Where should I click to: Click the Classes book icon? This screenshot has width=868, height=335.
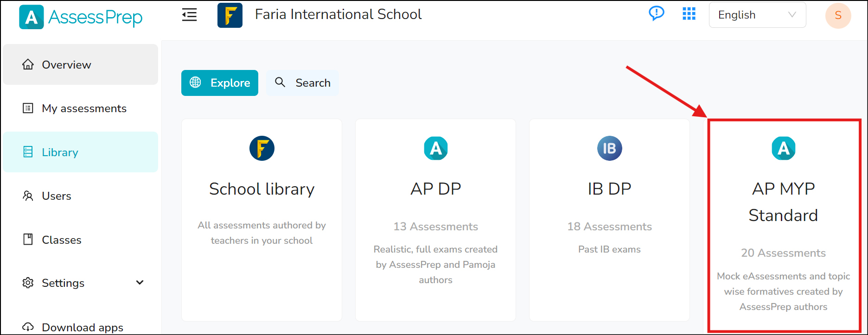[x=28, y=240]
